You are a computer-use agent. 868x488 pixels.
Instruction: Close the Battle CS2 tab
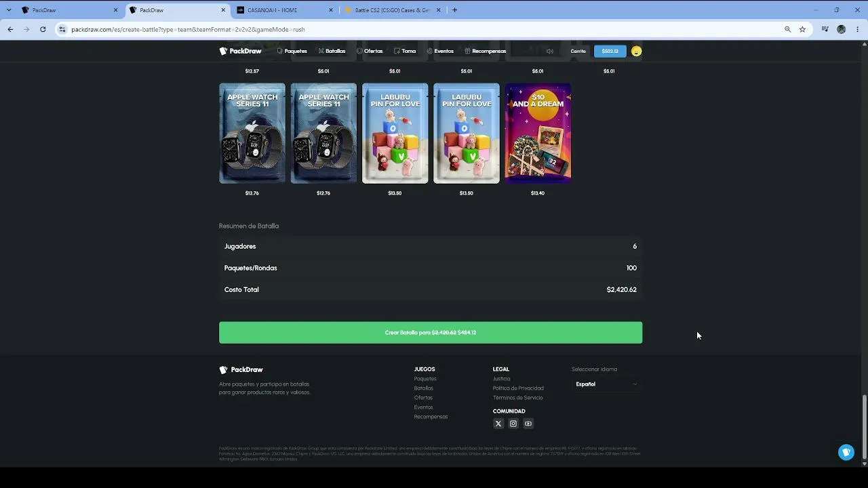(x=439, y=10)
